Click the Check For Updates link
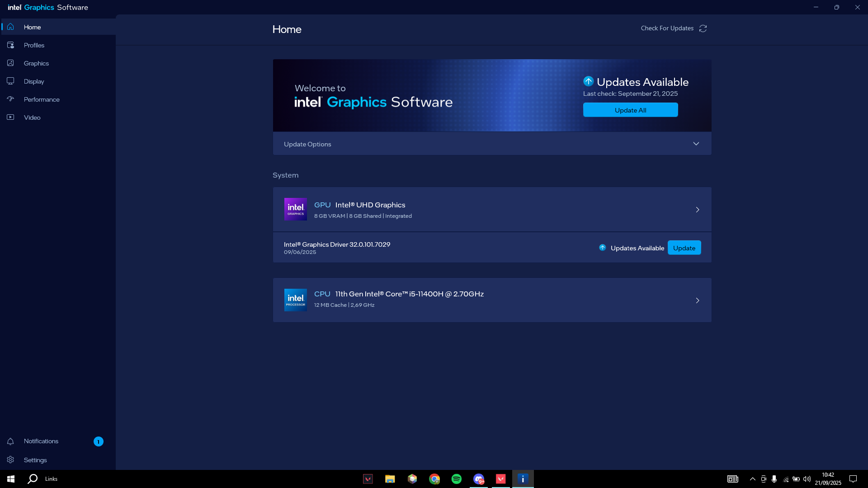 (x=667, y=28)
